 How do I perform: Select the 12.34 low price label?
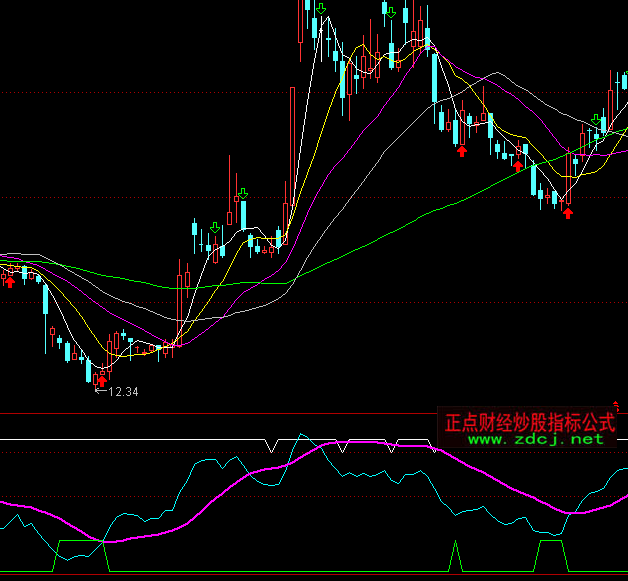(122, 392)
